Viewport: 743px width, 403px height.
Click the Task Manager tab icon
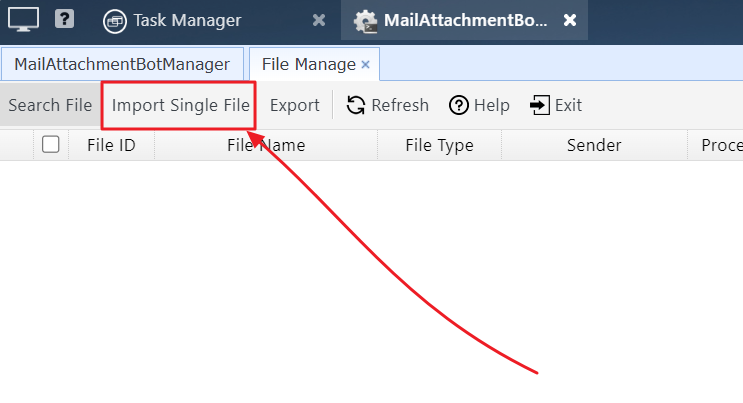point(115,21)
